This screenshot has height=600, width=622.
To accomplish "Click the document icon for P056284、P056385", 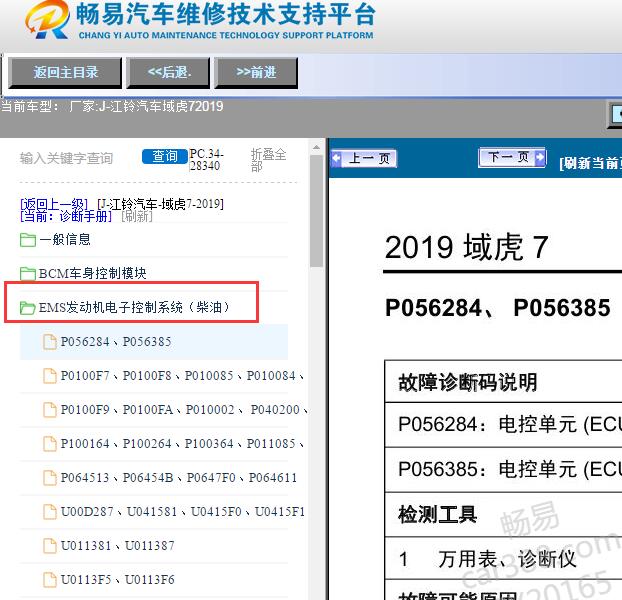I will 50,342.
